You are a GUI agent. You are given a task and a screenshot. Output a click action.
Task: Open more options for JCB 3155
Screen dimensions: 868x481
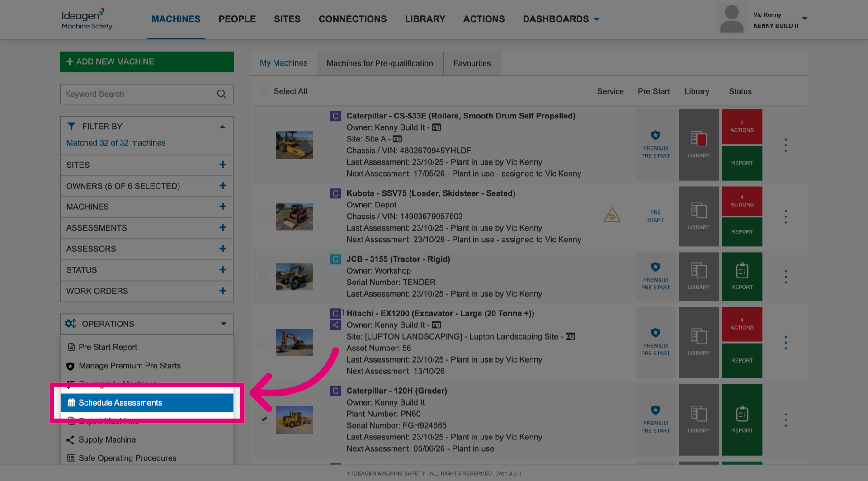click(x=786, y=277)
